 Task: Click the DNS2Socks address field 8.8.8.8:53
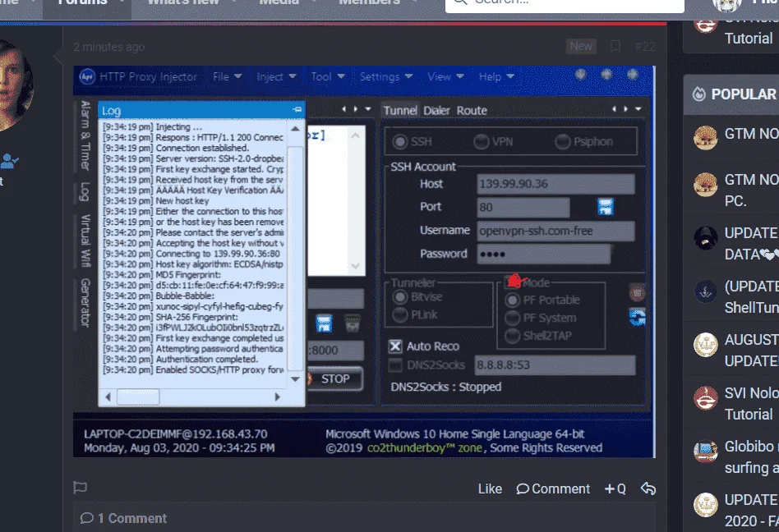click(555, 365)
